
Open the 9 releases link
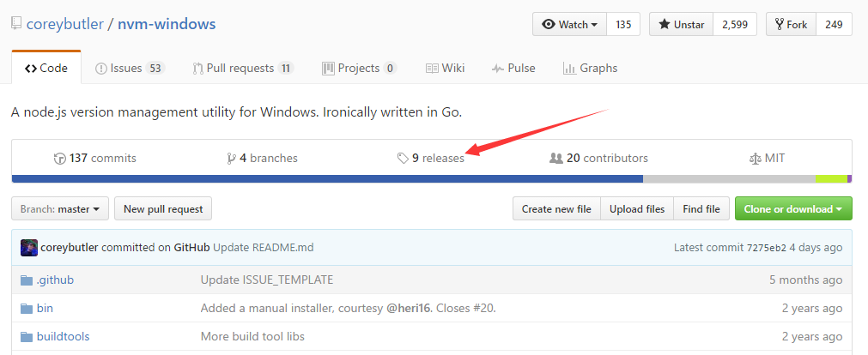(431, 158)
